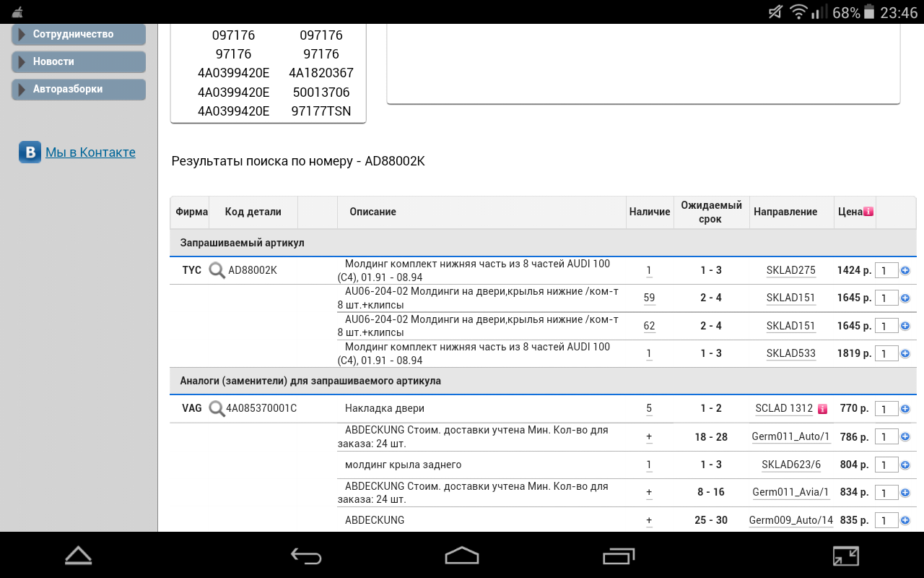Image resolution: width=924 pixels, height=578 pixels.
Task: Open the SKLAD151 direction link at 59 stock
Action: (790, 298)
